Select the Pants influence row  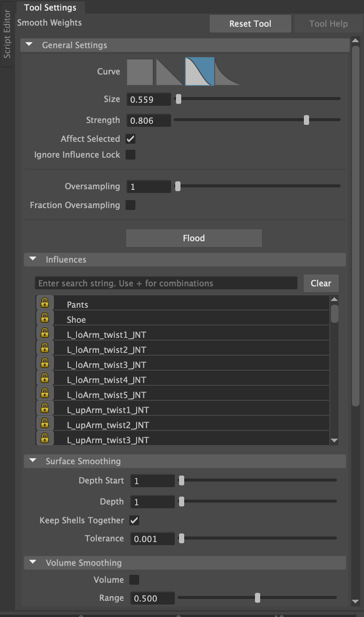point(183,303)
